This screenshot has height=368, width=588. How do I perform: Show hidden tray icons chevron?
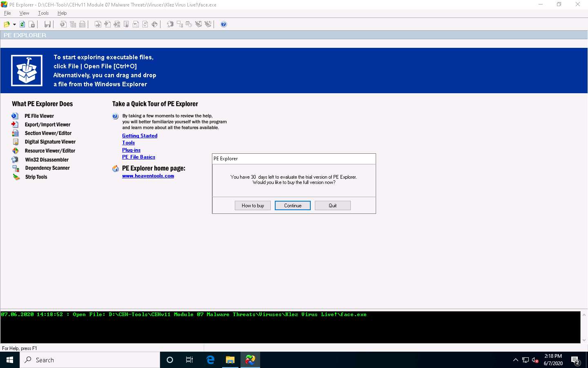tap(515, 360)
